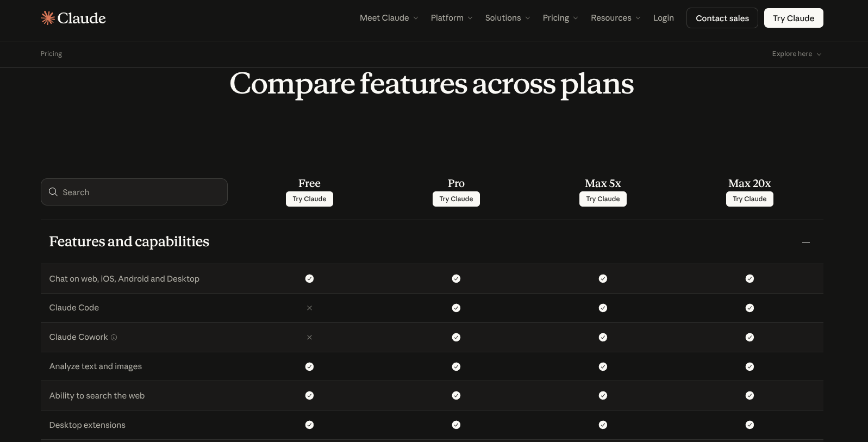Click the X mark for Claude Cowork Free
Viewport: 868px width, 442px height.
[x=309, y=338]
